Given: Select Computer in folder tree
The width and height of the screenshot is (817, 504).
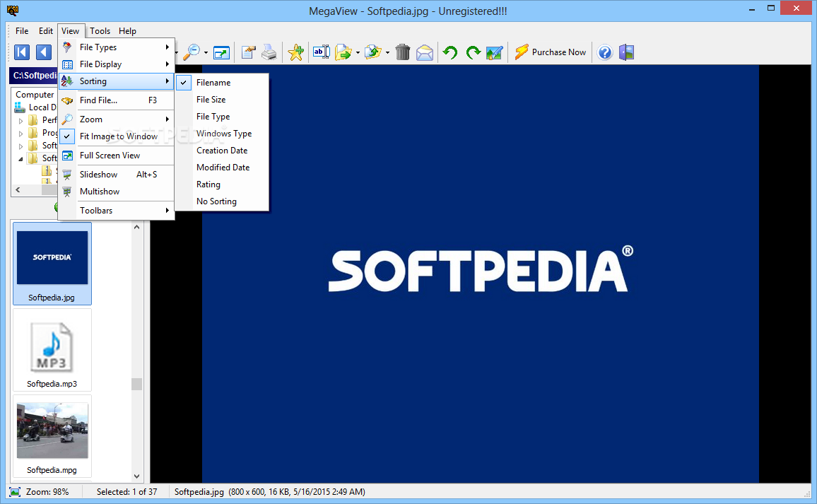Looking at the screenshot, I should (35, 94).
